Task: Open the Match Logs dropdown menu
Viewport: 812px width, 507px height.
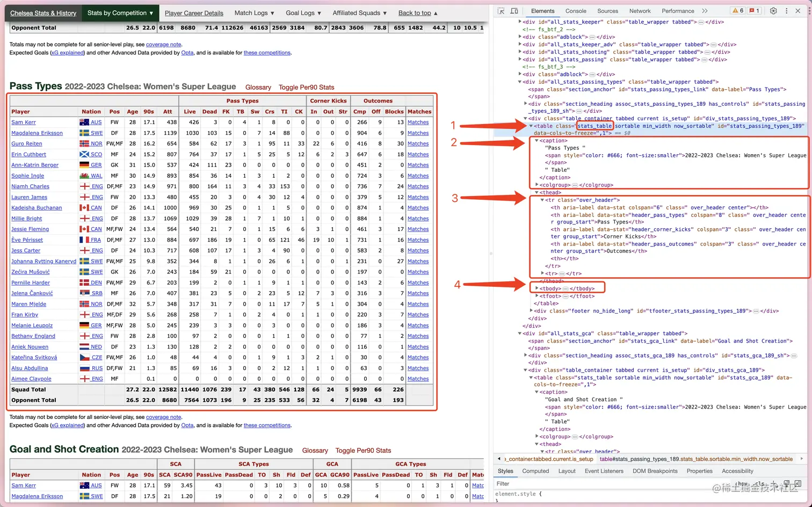Action: click(x=255, y=13)
